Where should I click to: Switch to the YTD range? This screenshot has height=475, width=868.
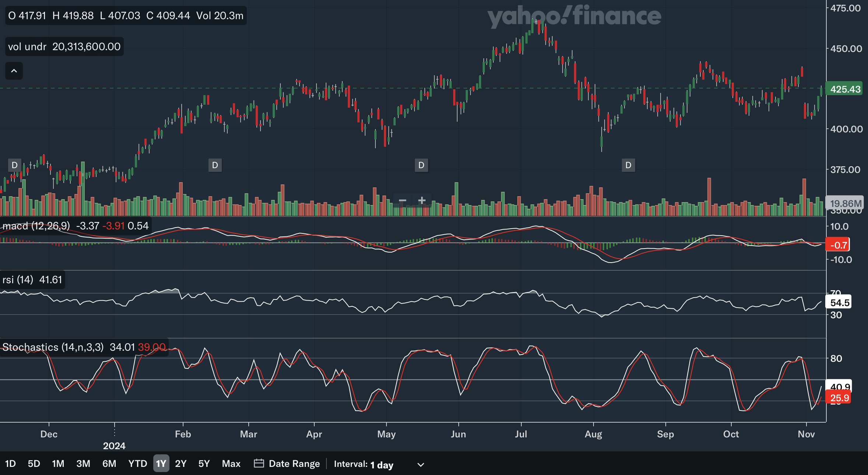pos(137,464)
